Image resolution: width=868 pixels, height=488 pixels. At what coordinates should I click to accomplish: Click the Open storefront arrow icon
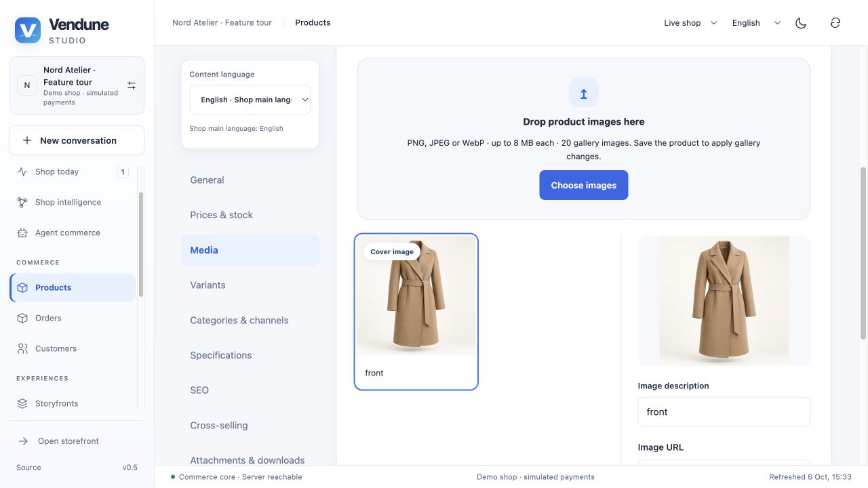(x=23, y=441)
